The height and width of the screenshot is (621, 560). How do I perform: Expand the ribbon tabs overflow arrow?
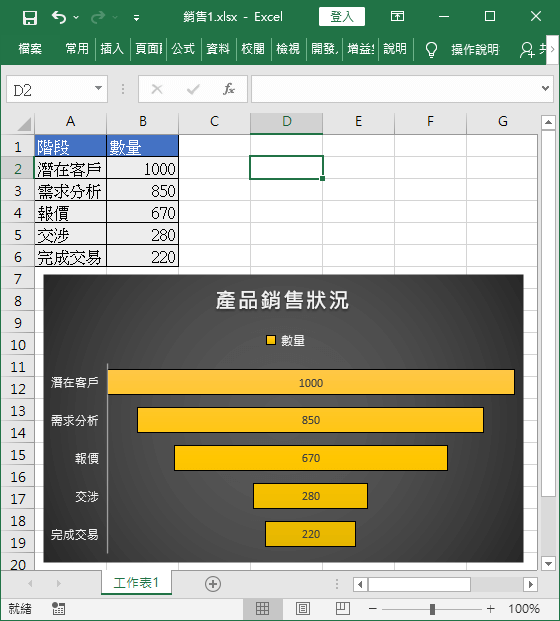(x=552, y=50)
